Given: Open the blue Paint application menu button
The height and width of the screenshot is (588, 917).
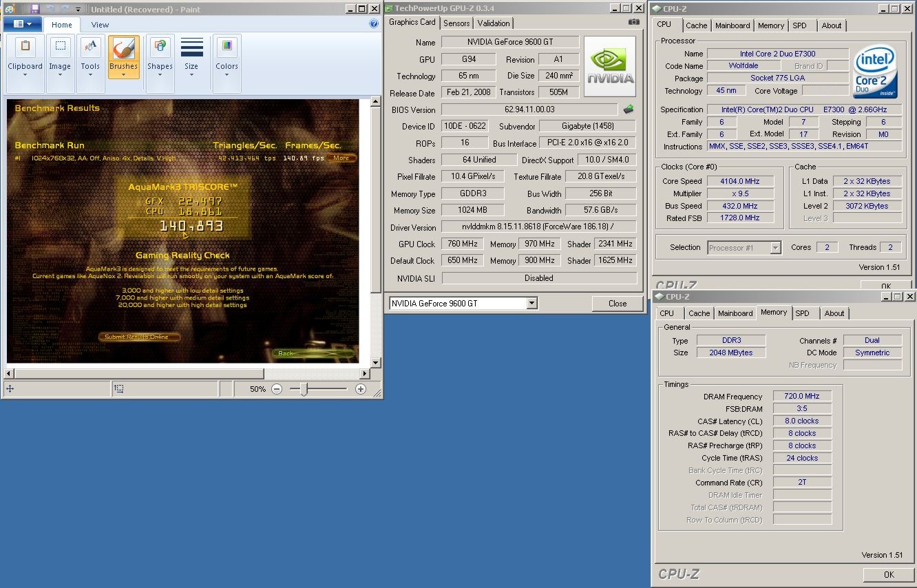Looking at the screenshot, I should pyautogui.click(x=23, y=24).
